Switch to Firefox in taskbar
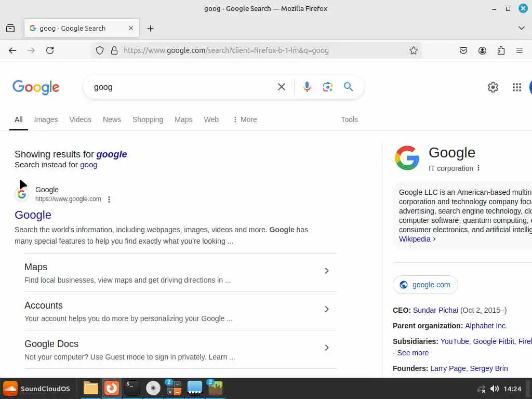This screenshot has width=532, height=399. [x=112, y=389]
